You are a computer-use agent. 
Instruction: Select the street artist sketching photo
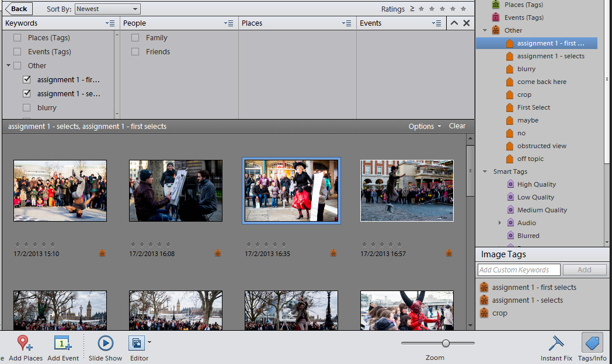[x=176, y=191]
